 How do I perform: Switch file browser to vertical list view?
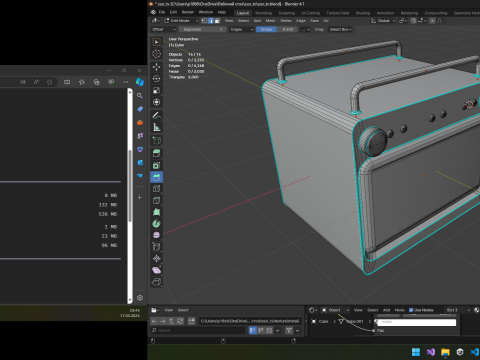point(253,330)
